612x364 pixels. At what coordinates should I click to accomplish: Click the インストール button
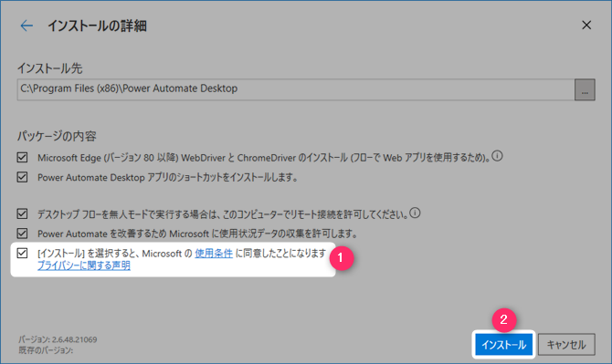(503, 345)
